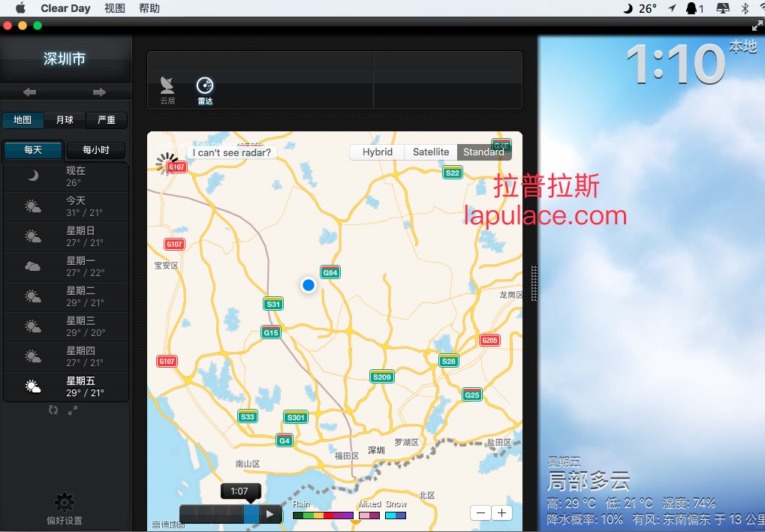Click the location arrow in the menu bar
Viewport: 765px width, 532px height.
[x=673, y=8]
